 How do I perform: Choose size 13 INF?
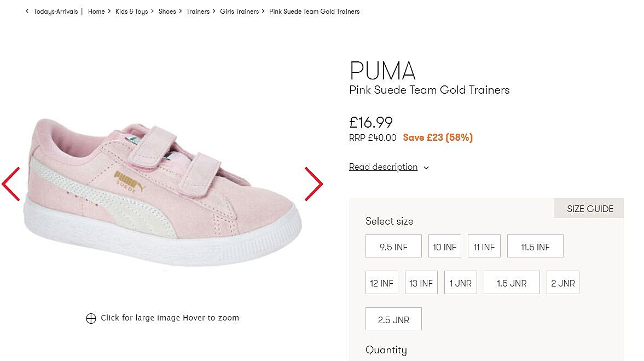(x=421, y=283)
